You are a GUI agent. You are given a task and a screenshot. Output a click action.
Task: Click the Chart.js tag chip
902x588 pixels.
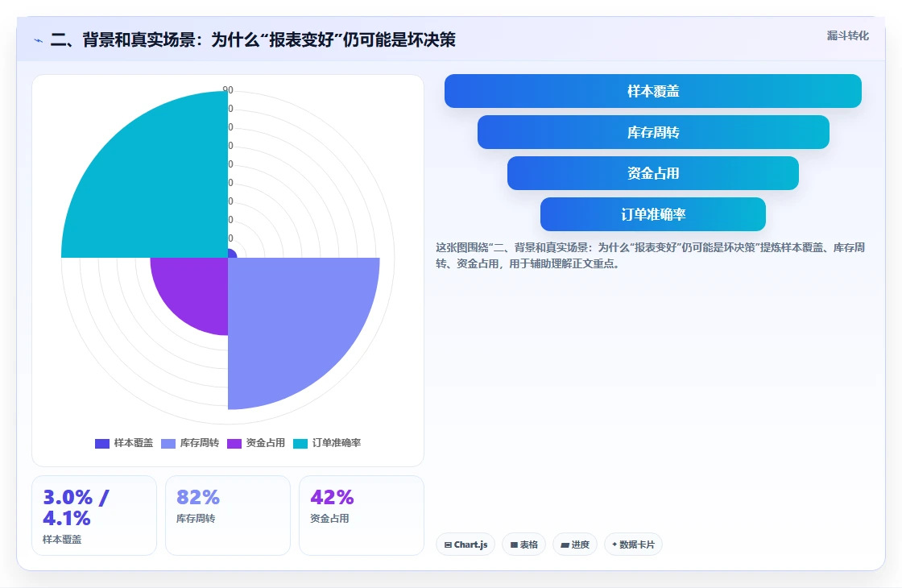[x=465, y=545]
